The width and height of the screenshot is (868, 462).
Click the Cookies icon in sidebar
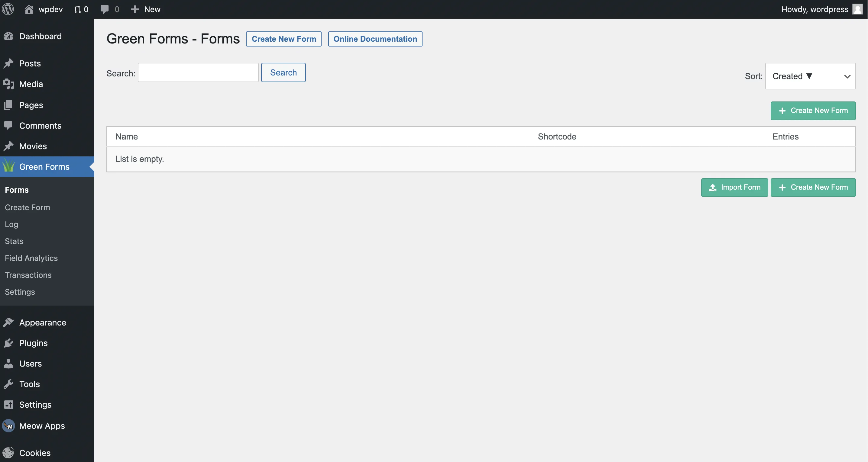(x=8, y=453)
